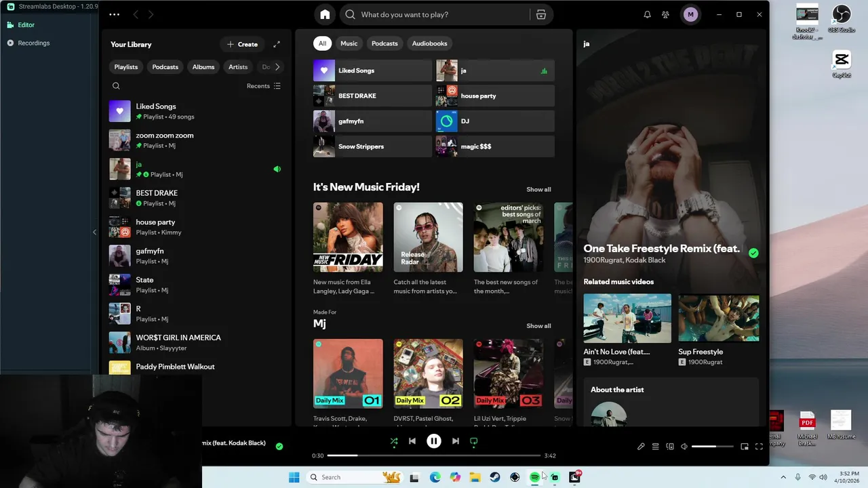Open the magic $$$ shortcut tile

[x=495, y=146]
